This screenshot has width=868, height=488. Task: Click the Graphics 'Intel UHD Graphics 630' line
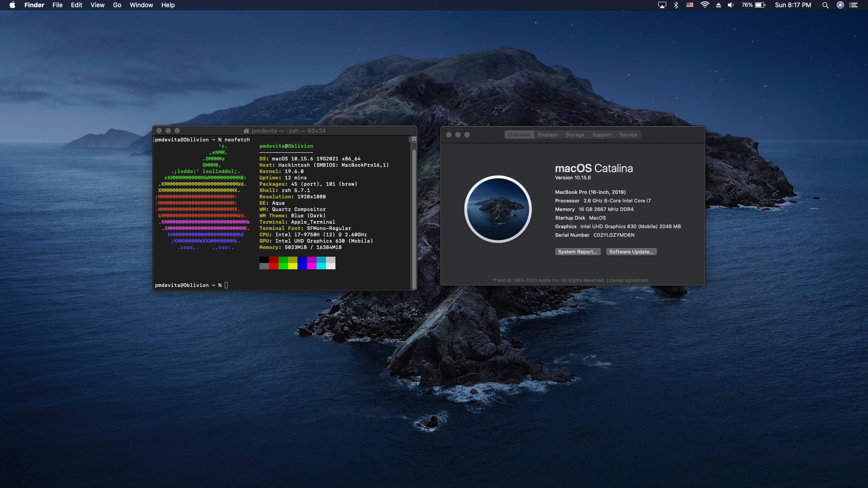pyautogui.click(x=618, y=226)
